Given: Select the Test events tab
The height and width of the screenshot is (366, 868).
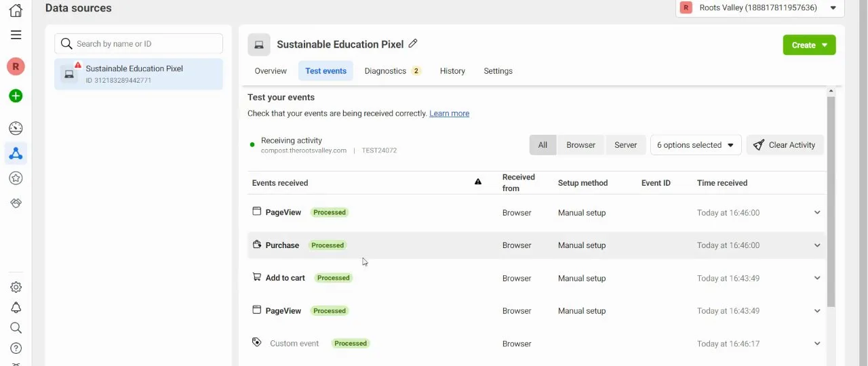Looking at the screenshot, I should (x=325, y=71).
